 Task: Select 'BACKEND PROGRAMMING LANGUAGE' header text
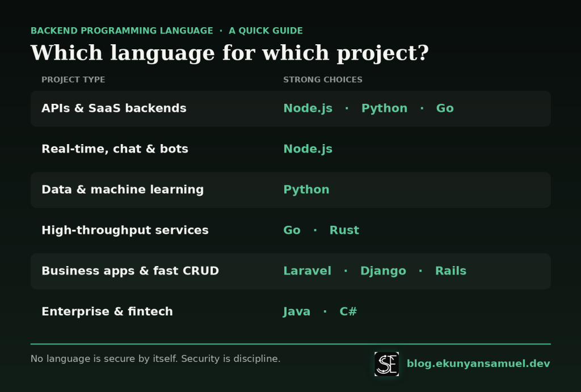click(122, 31)
